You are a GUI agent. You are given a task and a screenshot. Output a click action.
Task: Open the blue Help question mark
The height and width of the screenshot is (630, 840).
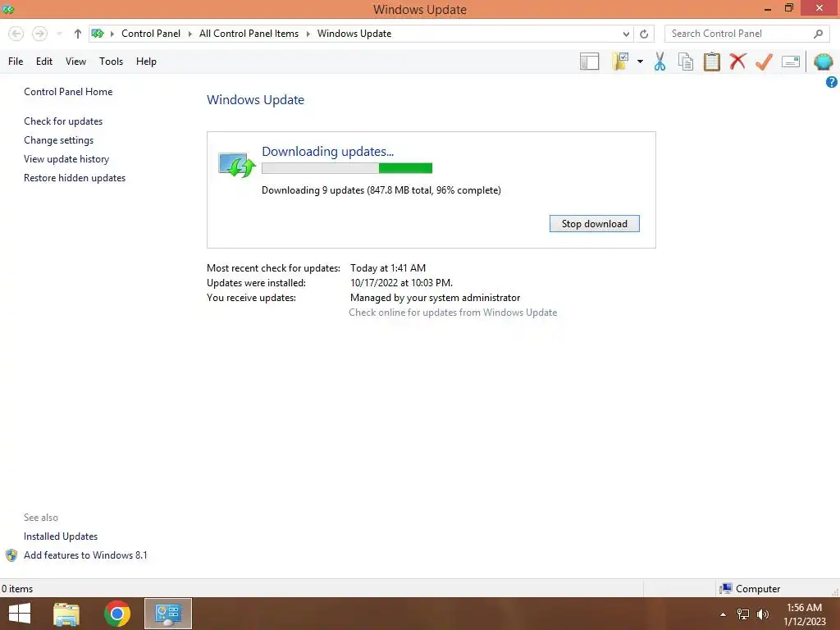pos(832,82)
